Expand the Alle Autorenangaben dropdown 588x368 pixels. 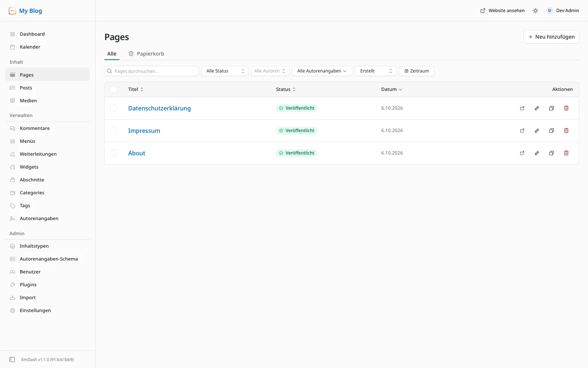coord(322,71)
